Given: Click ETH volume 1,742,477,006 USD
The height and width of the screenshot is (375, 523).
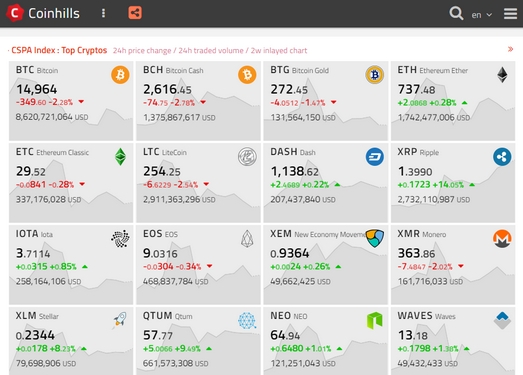Looking at the screenshot, I should [434, 117].
